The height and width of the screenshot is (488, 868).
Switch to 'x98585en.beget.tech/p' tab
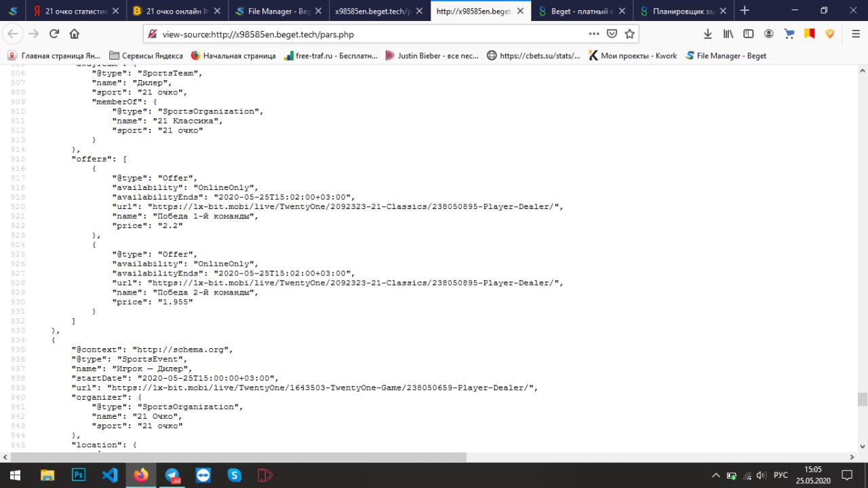tap(380, 11)
